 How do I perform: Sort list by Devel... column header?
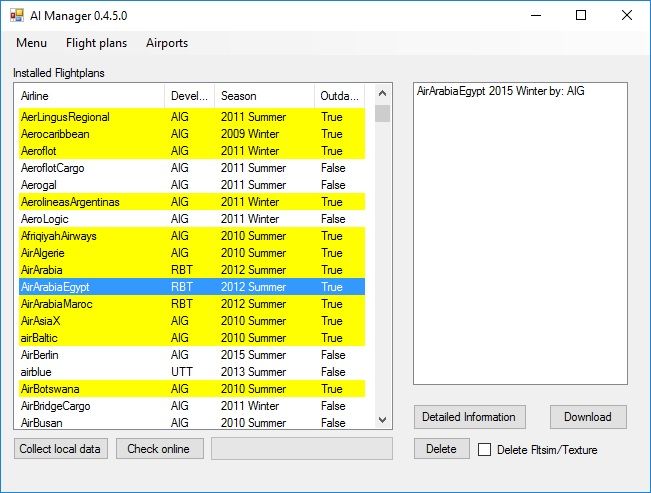click(189, 96)
